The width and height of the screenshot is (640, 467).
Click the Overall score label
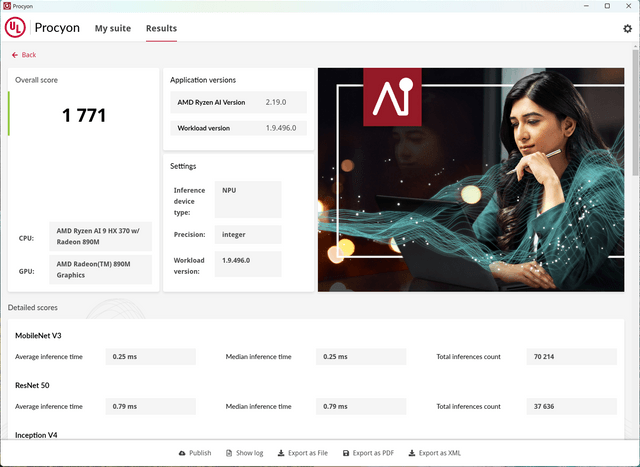(36, 80)
